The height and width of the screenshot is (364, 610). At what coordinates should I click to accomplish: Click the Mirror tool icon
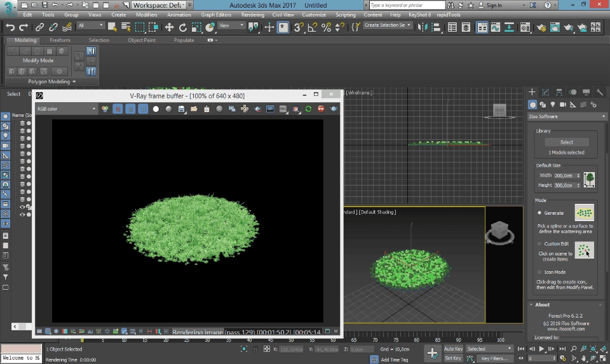[423, 27]
